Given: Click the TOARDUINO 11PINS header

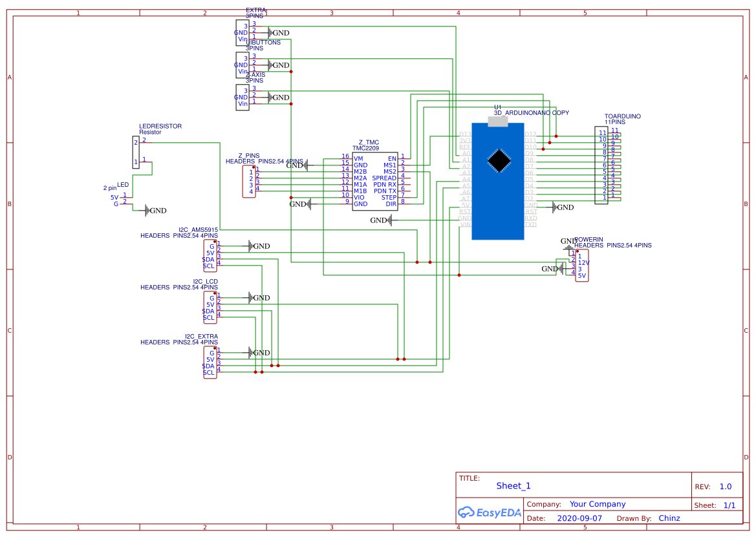Looking at the screenshot, I should [x=600, y=165].
